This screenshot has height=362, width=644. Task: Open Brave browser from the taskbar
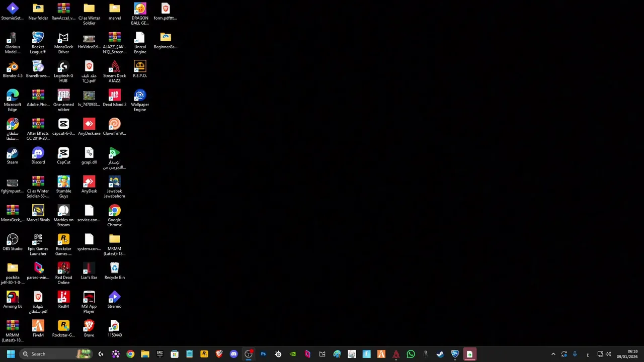click(x=219, y=354)
